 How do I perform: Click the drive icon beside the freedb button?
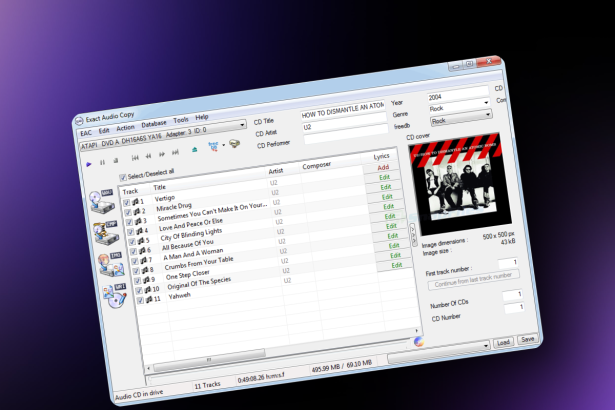(x=235, y=144)
